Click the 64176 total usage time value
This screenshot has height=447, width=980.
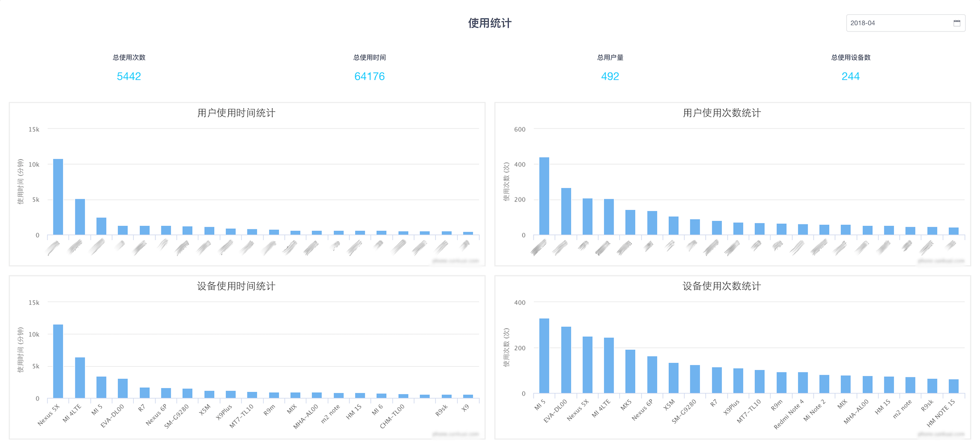369,76
